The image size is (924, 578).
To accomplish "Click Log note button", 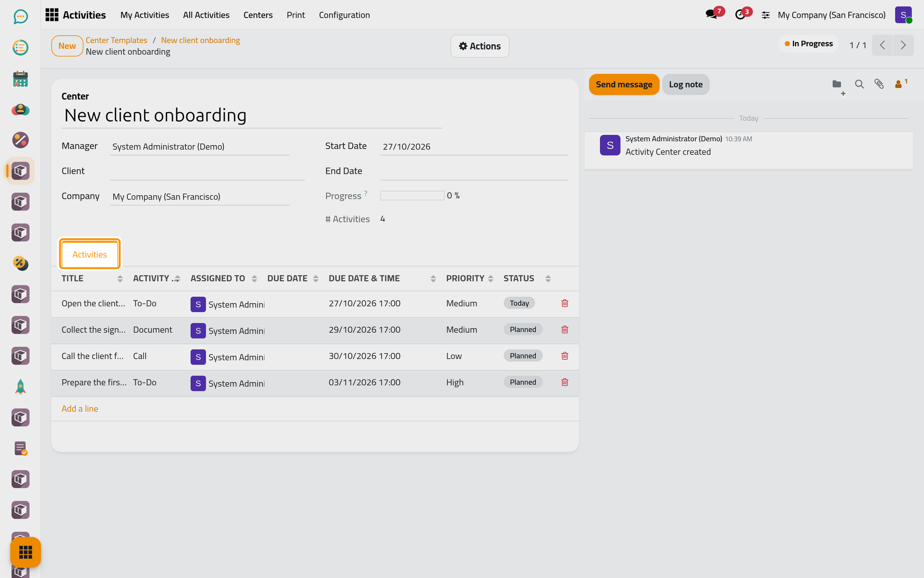I will (x=685, y=84).
